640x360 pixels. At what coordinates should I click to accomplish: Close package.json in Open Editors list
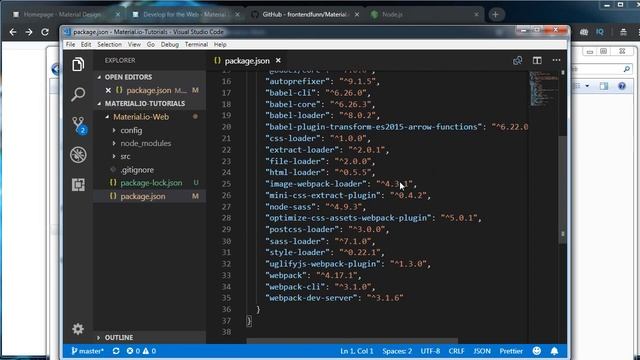coord(108,90)
